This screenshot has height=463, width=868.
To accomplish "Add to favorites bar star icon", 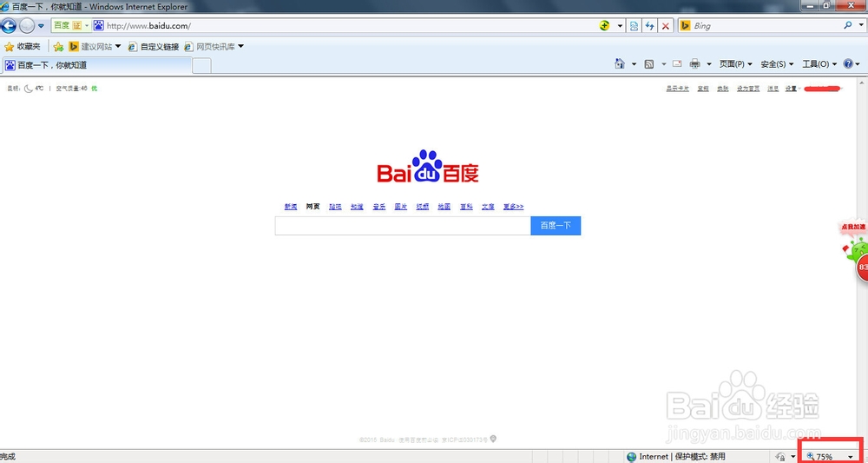I will pyautogui.click(x=58, y=47).
